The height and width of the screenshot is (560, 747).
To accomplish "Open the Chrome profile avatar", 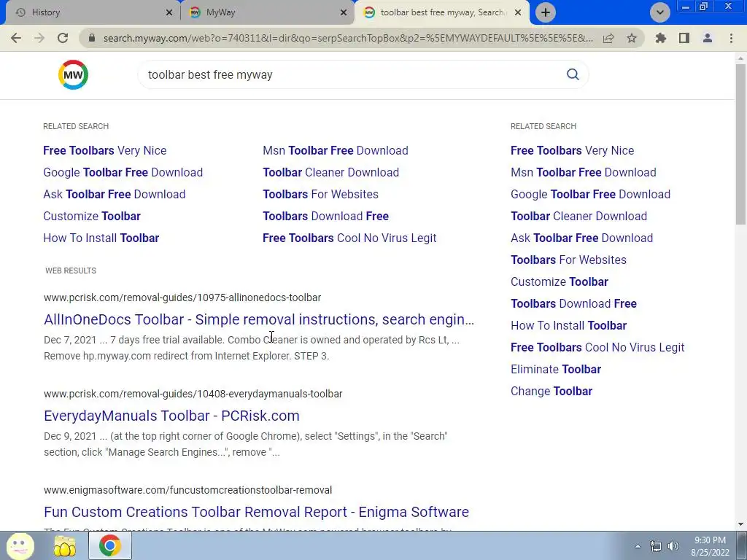I will click(x=708, y=38).
